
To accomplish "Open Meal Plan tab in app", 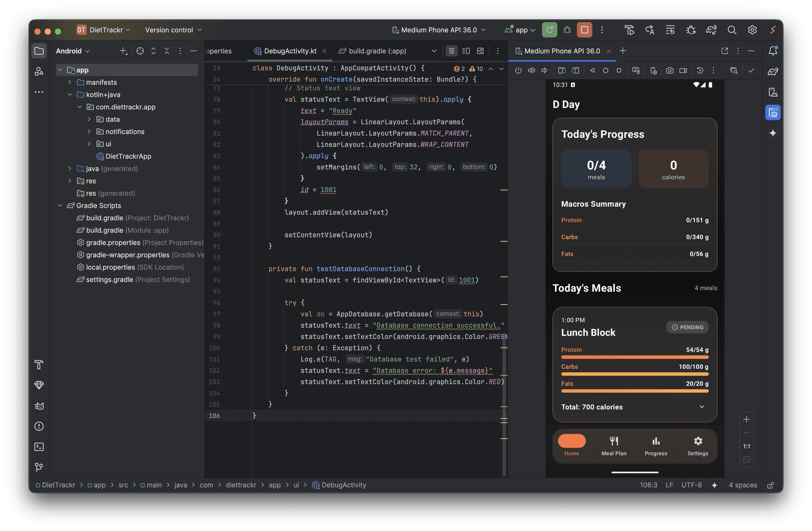I will coord(613,446).
